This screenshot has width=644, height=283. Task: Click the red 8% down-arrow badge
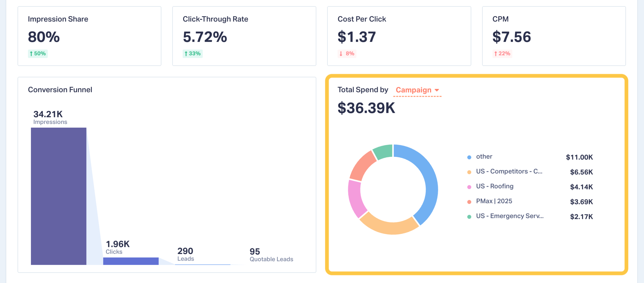(x=347, y=54)
